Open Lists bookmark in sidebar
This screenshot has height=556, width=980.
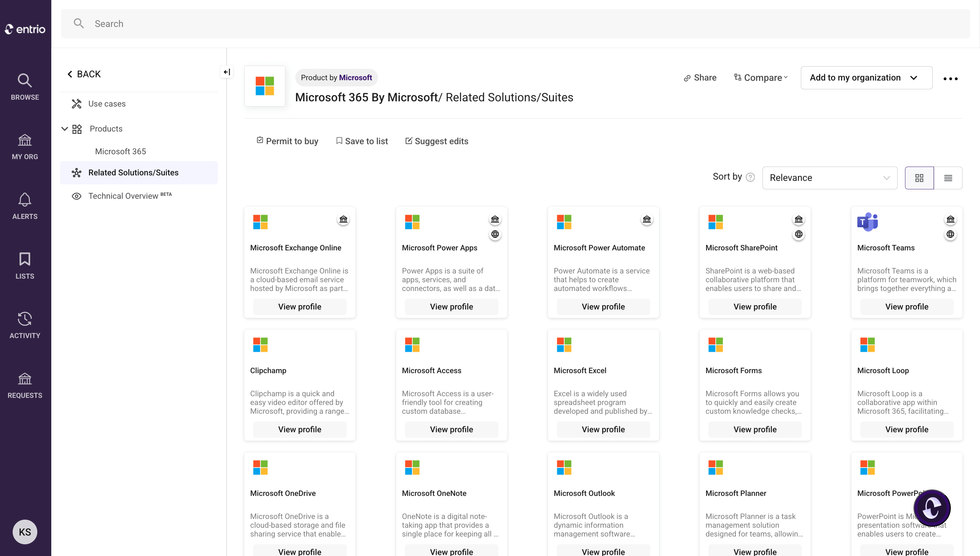(25, 266)
